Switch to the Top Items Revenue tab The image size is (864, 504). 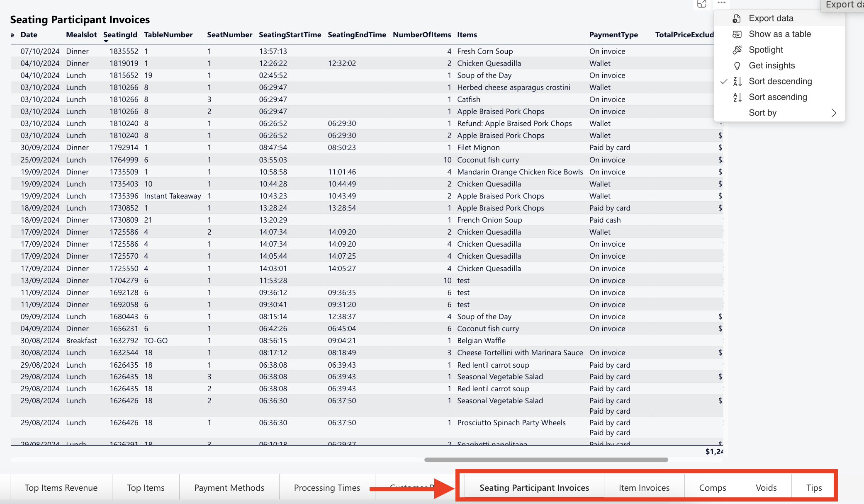61,488
